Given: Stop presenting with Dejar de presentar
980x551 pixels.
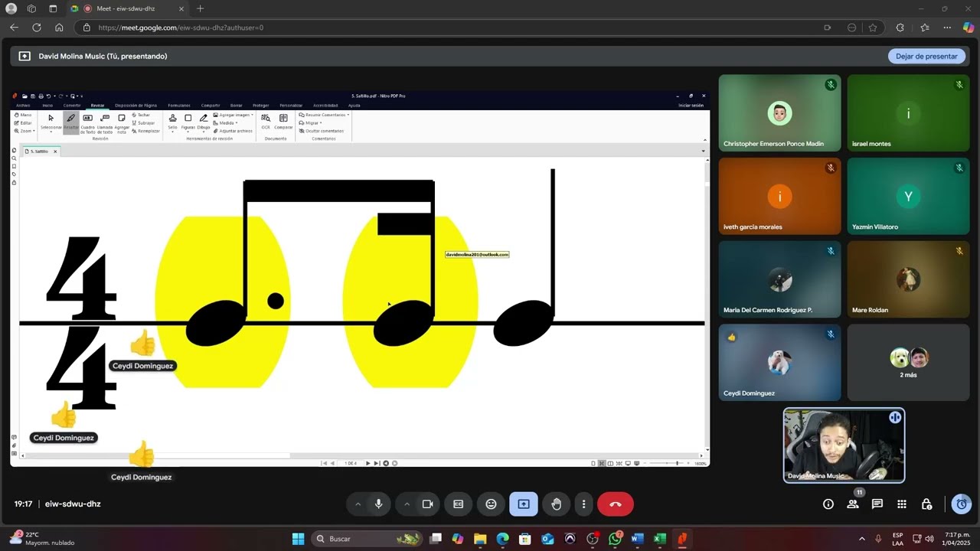Looking at the screenshot, I should point(926,56).
